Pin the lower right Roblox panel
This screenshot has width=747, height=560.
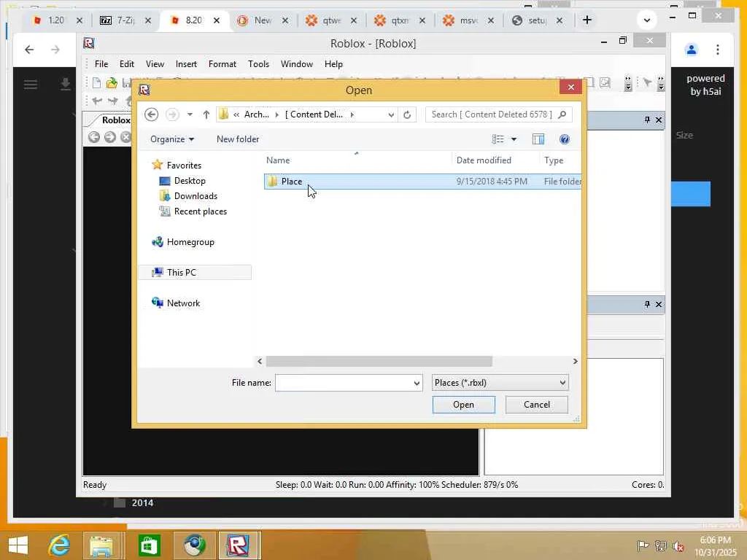point(647,304)
